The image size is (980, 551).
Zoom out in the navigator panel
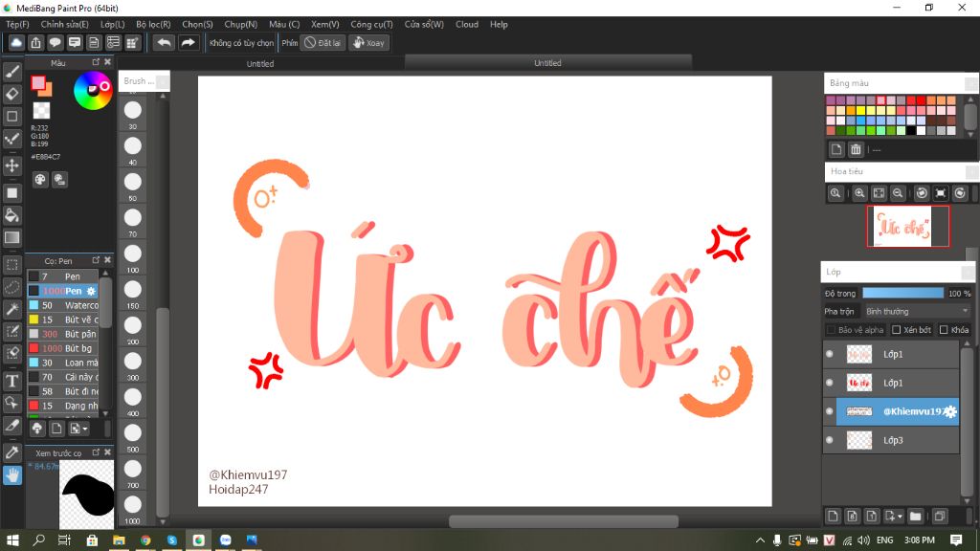(x=898, y=193)
